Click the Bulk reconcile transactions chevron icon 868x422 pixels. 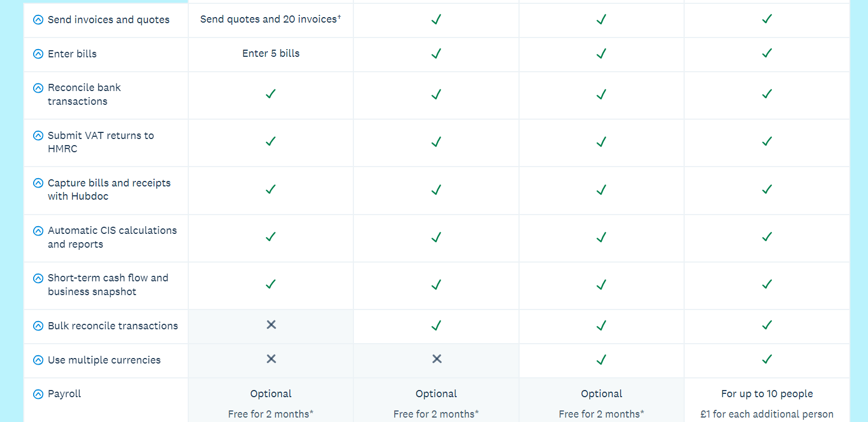[x=38, y=326]
